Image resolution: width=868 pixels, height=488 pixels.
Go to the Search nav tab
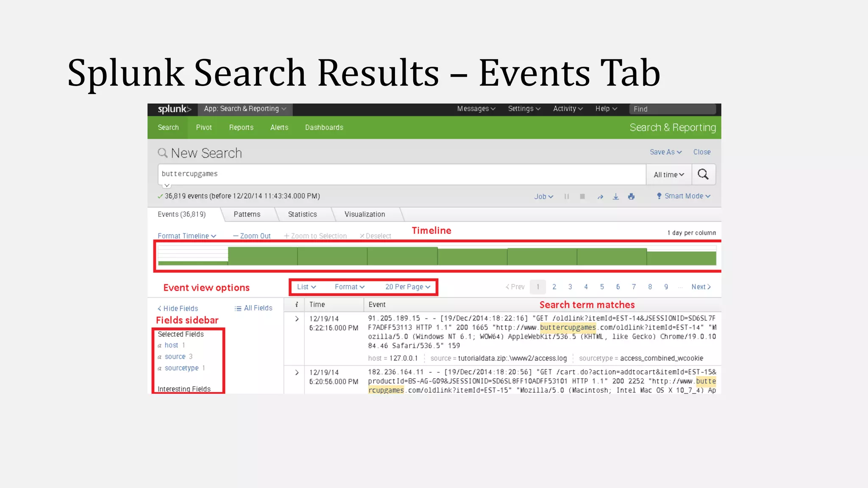[x=168, y=128]
